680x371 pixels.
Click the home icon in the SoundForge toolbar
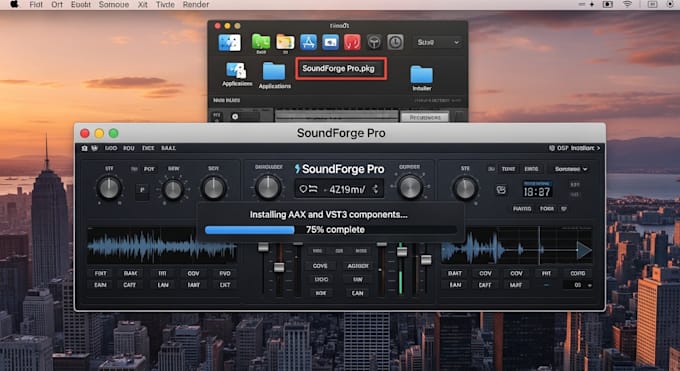pos(85,148)
